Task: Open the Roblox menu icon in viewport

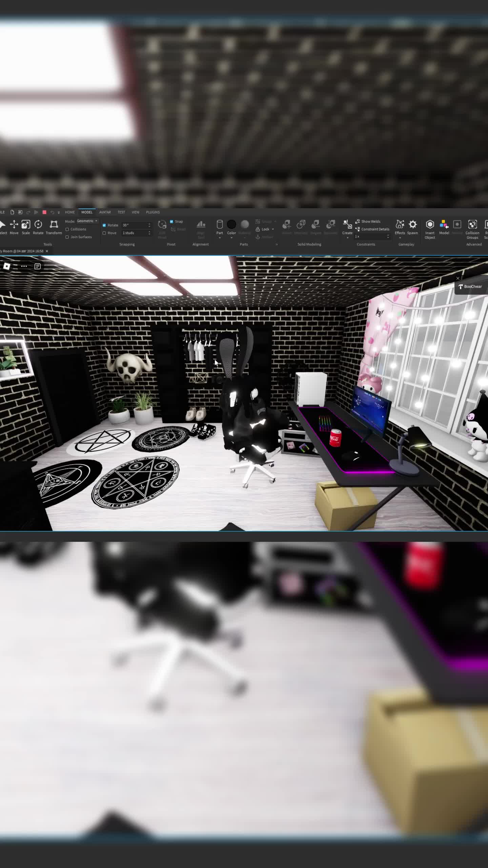Action: (x=6, y=266)
